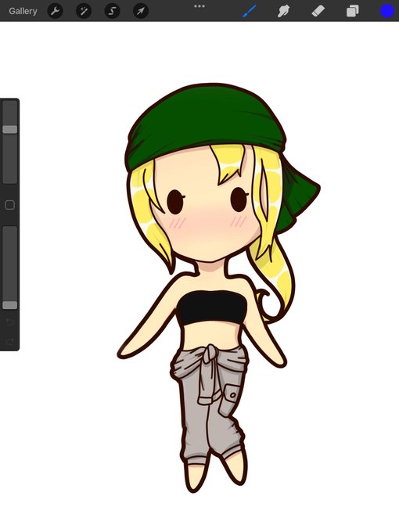Tap the Redo arrow in sidebar

click(x=10, y=341)
